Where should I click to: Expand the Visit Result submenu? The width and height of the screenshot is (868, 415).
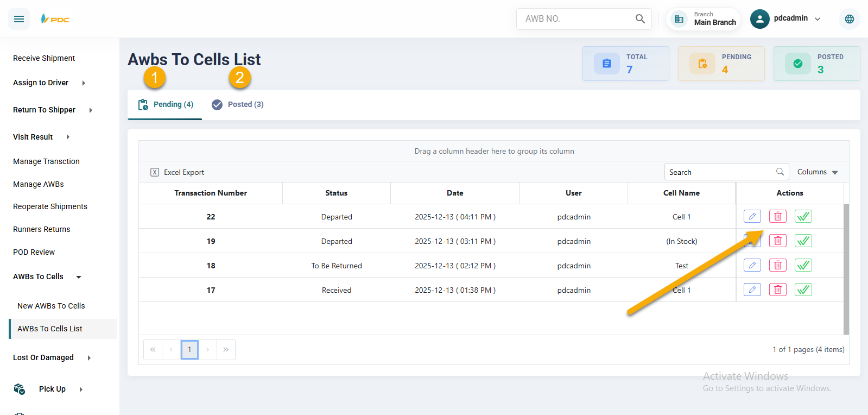point(68,137)
